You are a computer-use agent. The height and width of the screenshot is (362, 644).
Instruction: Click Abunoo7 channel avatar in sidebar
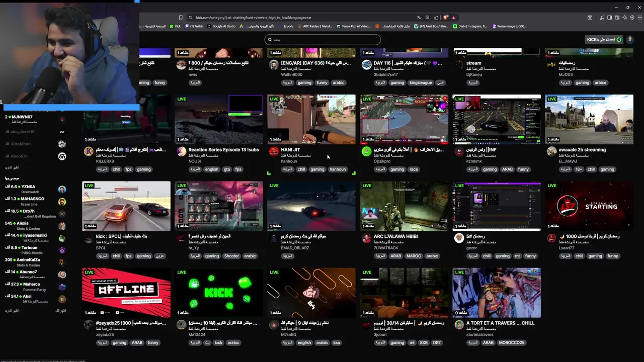[62, 275]
